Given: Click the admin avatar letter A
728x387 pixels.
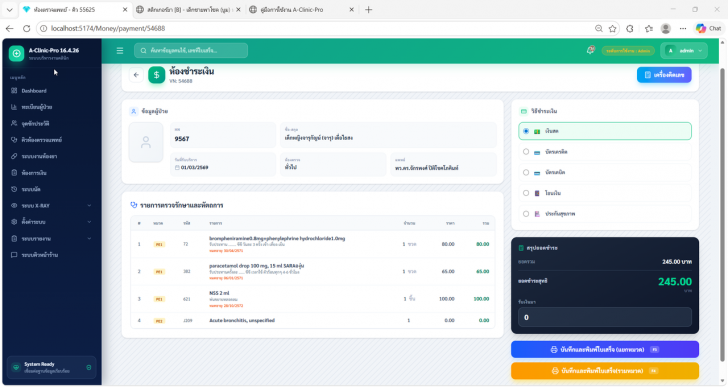Looking at the screenshot, I should tap(670, 51).
